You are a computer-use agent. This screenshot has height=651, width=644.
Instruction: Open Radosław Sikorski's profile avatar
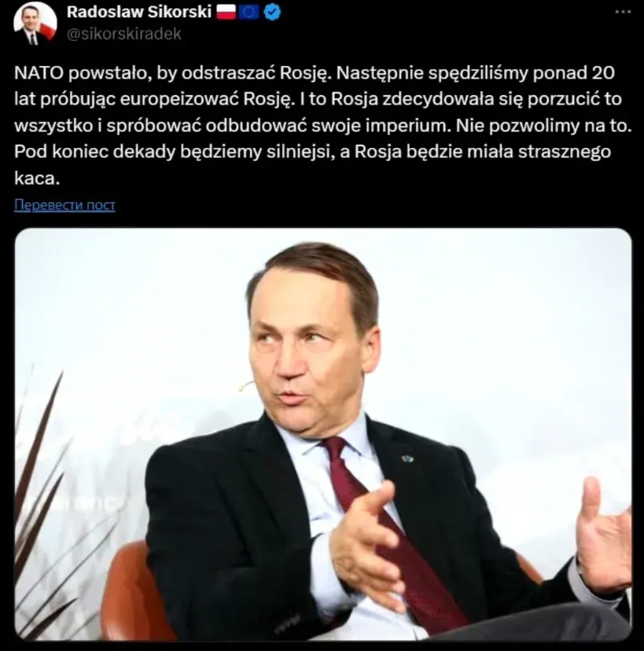click(35, 24)
